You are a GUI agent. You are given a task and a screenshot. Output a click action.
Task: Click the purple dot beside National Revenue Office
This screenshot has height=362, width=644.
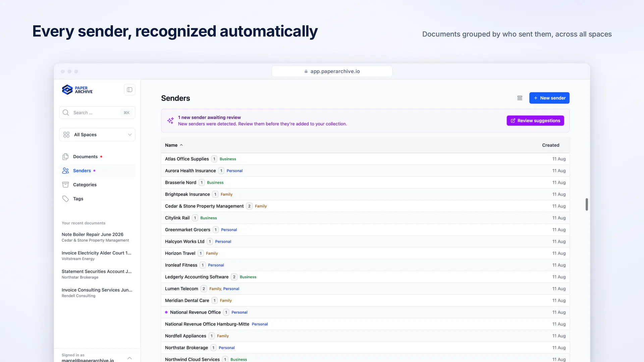166,312
